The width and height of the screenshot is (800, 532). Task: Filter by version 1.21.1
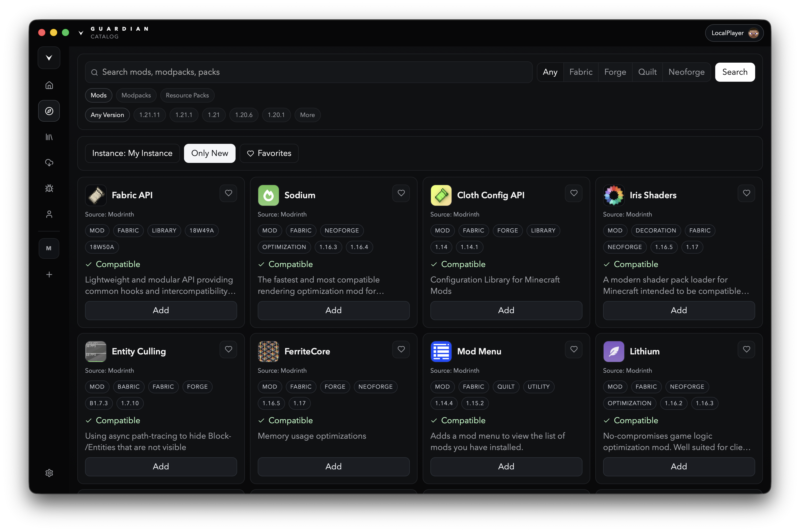[184, 115]
